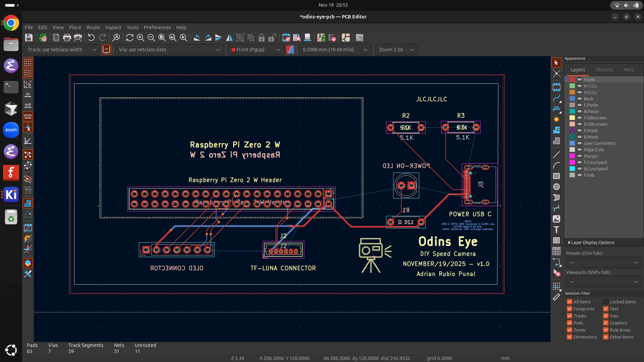This screenshot has height=362, width=644.
Task: Open the Python scripting console
Action: (x=359, y=38)
